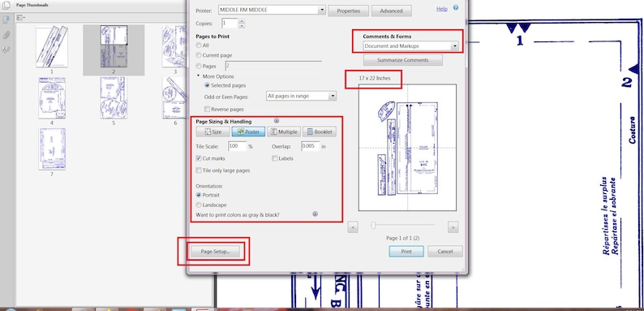The width and height of the screenshot is (644, 311).
Task: Select Portrait orientation
Action: coord(199,195)
